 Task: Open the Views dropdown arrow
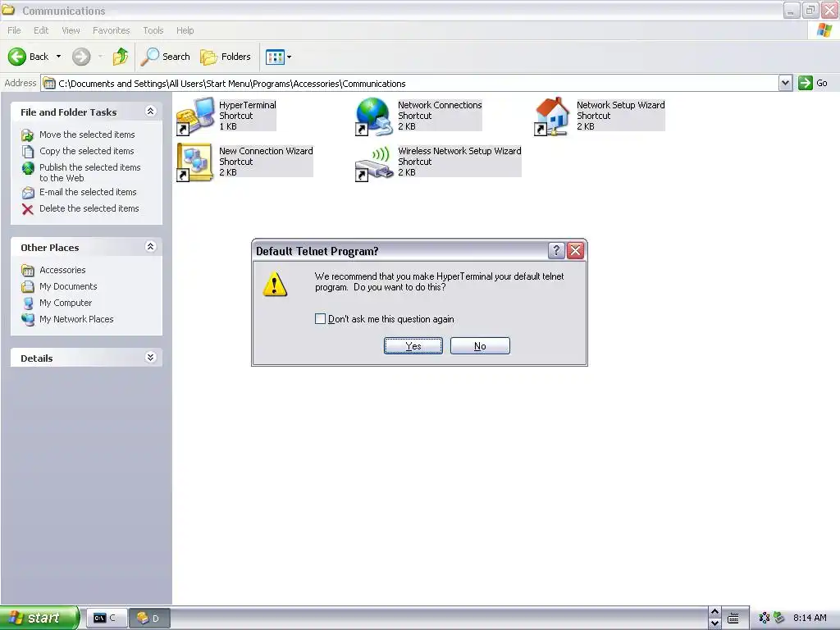click(290, 57)
